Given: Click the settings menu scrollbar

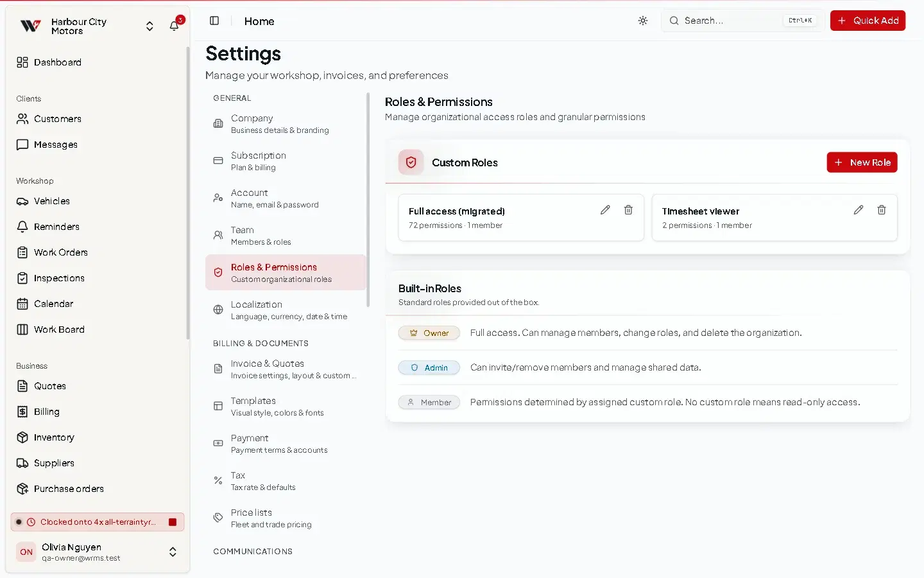Looking at the screenshot, I should coord(368,200).
